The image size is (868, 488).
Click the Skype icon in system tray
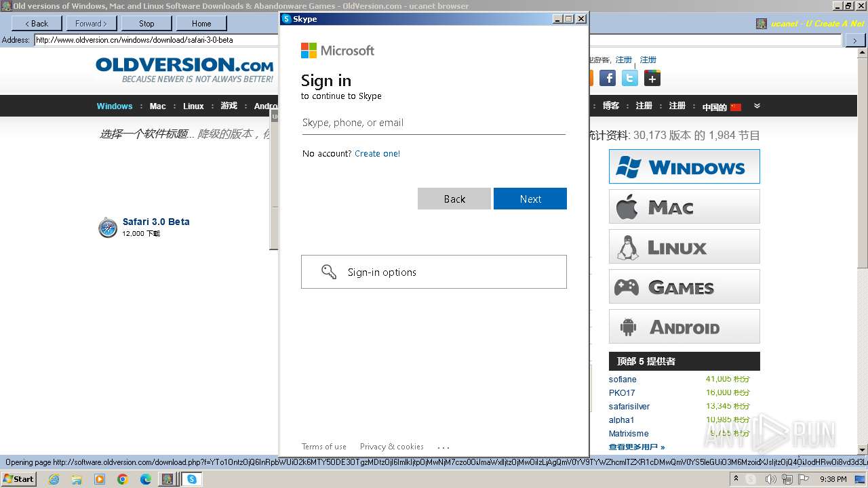[751, 479]
